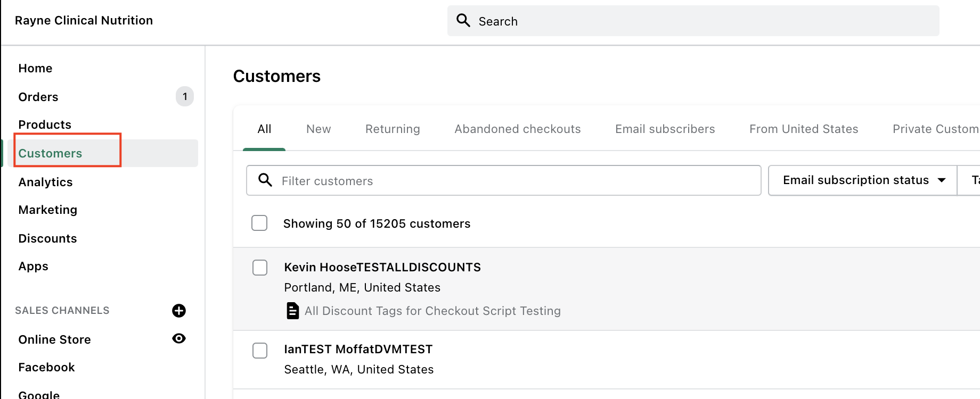Select all customers checkbox

[x=259, y=223]
